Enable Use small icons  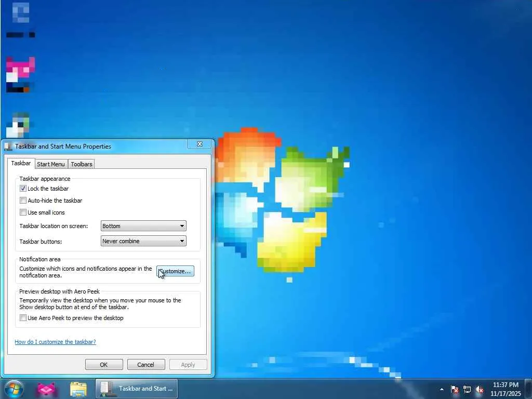click(23, 212)
